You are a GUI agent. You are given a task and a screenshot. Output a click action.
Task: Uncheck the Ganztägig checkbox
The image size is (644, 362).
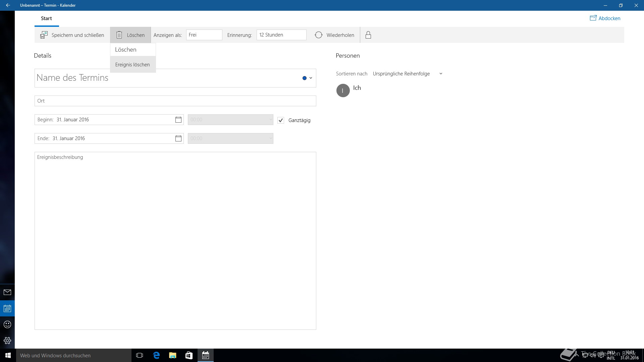click(x=281, y=120)
